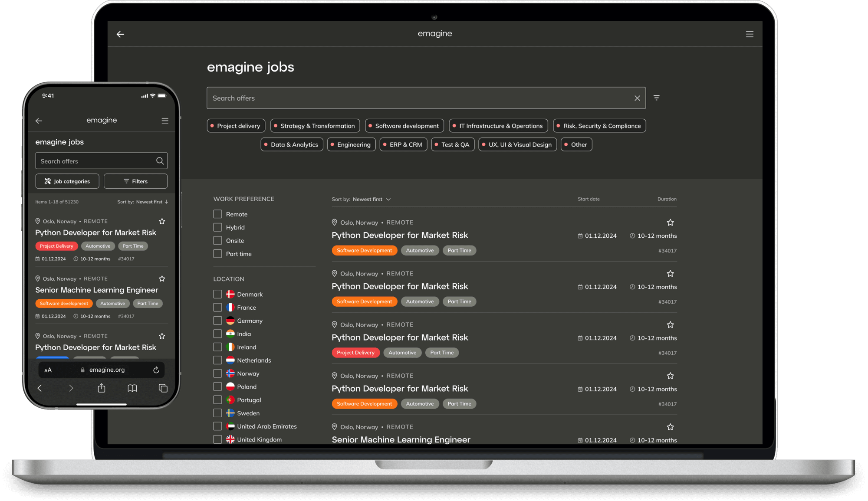
Task: Select the Data & Analytics chip
Action: click(292, 144)
